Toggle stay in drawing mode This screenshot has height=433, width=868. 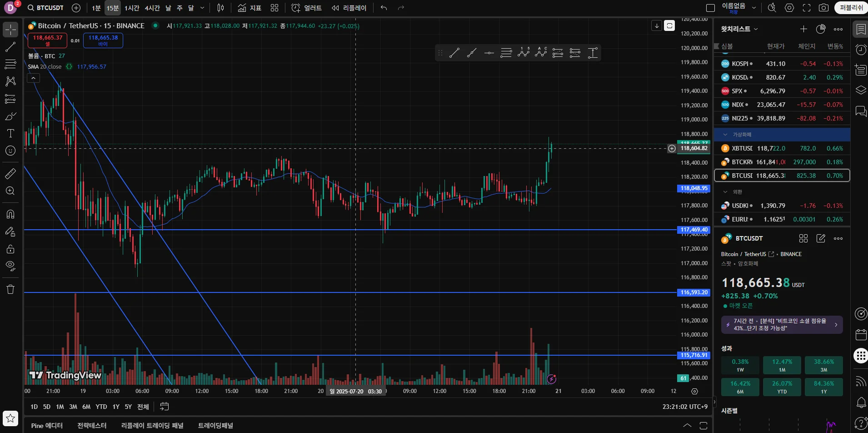[10, 232]
